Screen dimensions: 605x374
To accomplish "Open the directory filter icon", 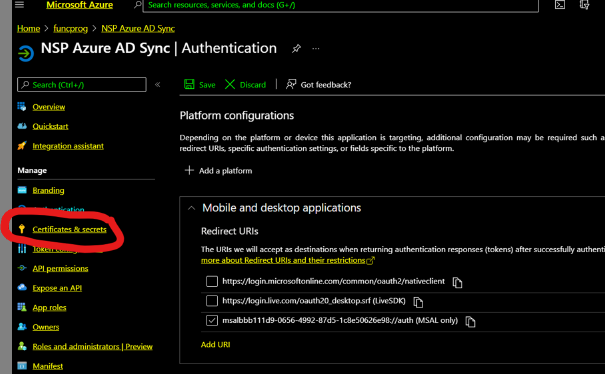I will point(585,5).
